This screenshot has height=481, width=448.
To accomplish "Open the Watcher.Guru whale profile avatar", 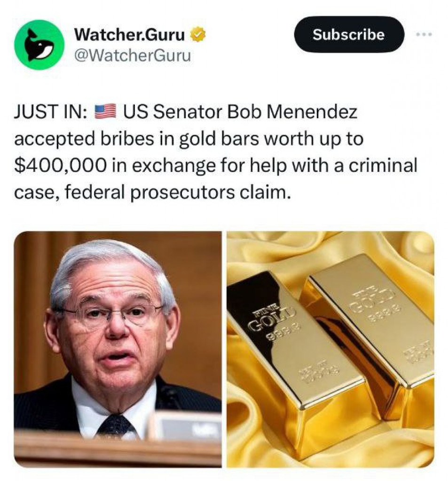I will coord(39,45).
